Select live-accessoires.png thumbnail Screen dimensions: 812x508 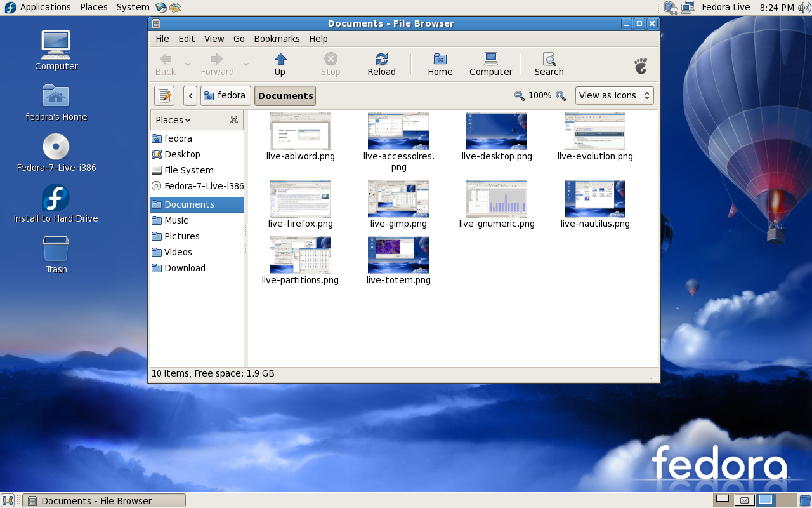point(398,131)
